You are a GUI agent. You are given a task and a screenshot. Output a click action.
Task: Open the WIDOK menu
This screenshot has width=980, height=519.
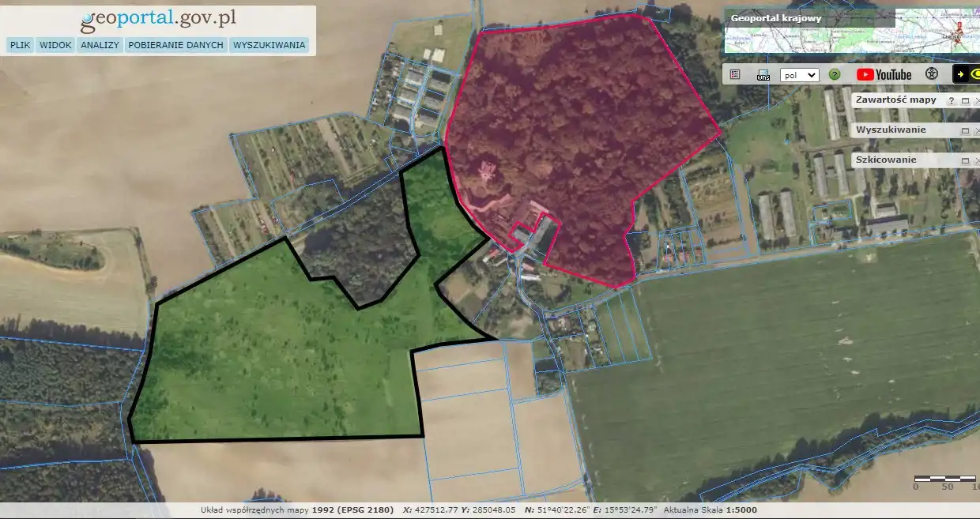click(55, 45)
